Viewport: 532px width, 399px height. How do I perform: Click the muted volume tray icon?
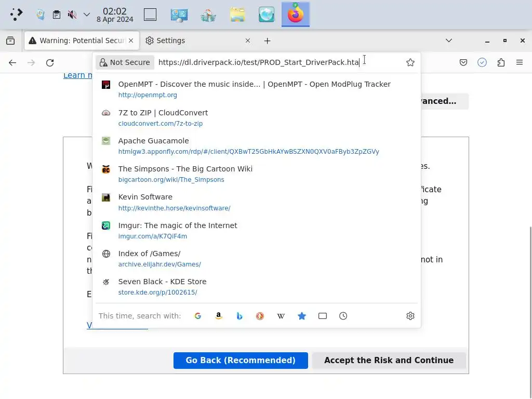72,15
